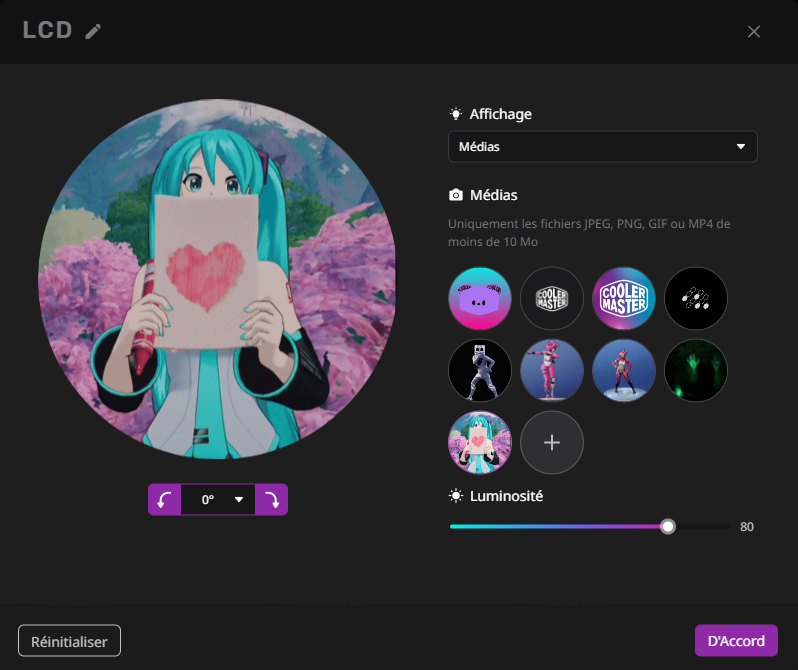The image size is (798, 670).
Task: Click the Réinitialiser button
Action: click(x=69, y=641)
